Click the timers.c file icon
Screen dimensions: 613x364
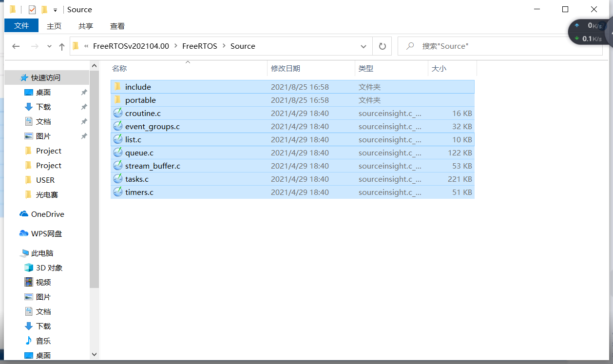[118, 192]
